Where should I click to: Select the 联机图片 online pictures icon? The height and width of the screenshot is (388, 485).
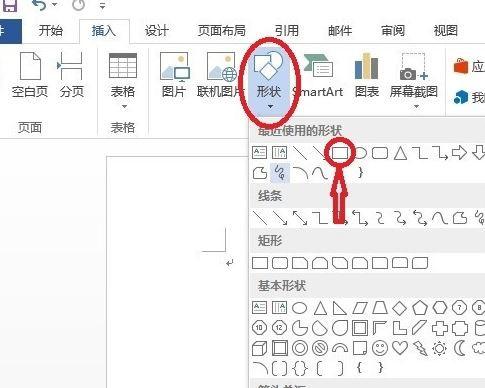(x=220, y=75)
